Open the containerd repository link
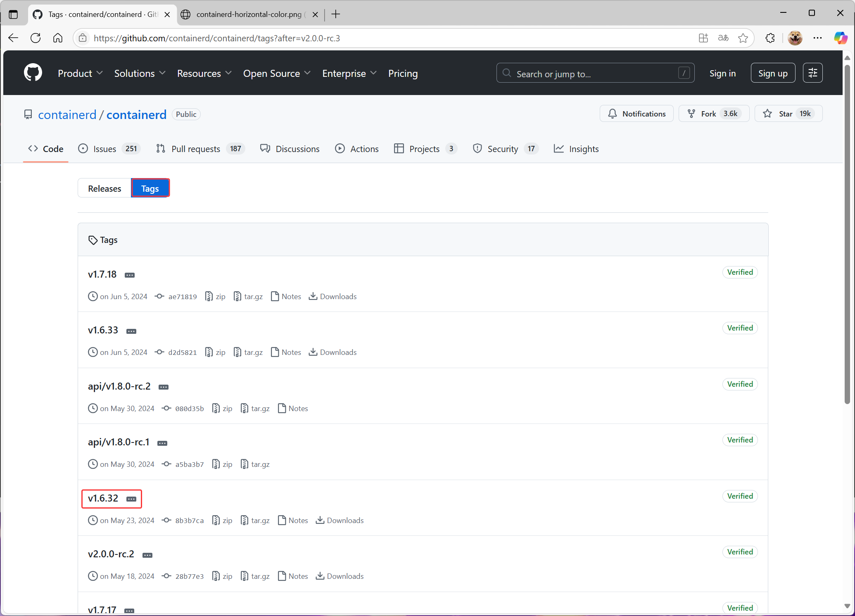 tap(136, 114)
